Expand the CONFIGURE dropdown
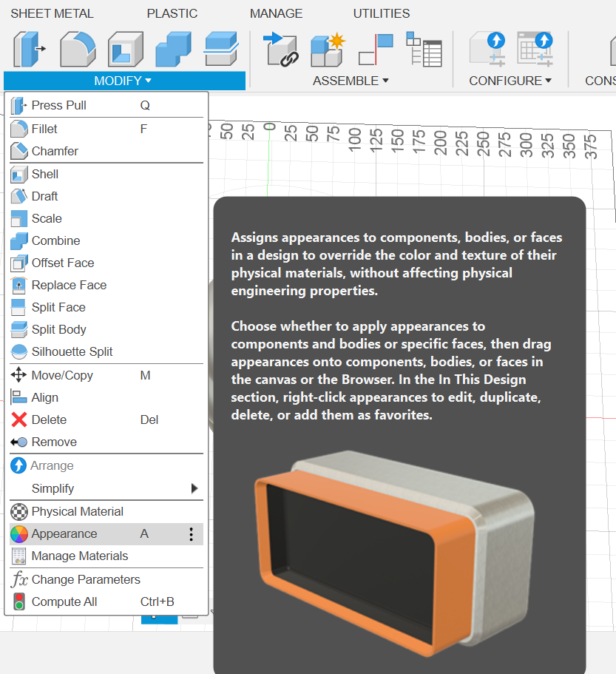 (510, 81)
